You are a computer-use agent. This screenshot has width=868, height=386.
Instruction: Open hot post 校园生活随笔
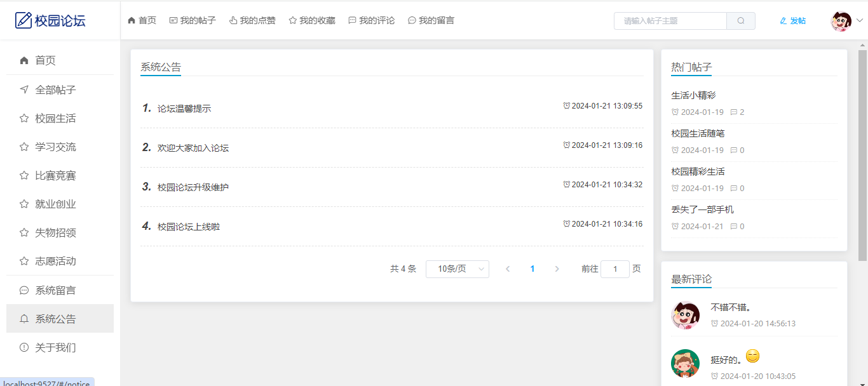pyautogui.click(x=698, y=133)
